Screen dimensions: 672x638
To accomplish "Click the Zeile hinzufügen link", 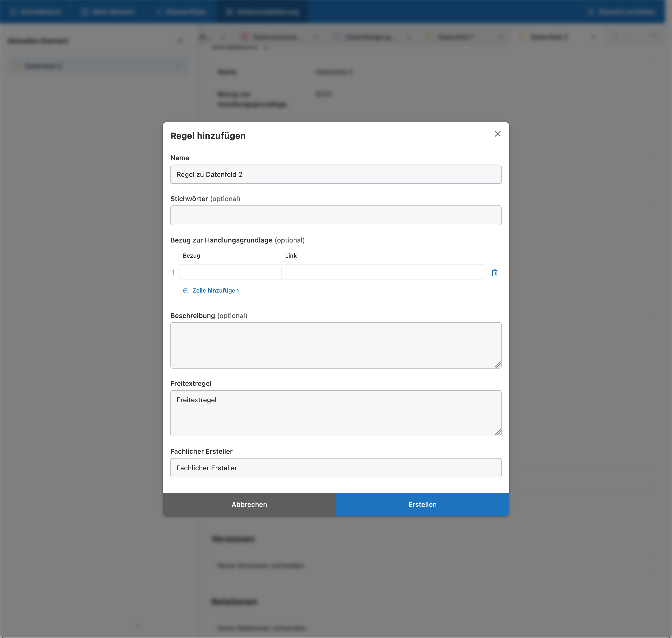I will coord(215,290).
